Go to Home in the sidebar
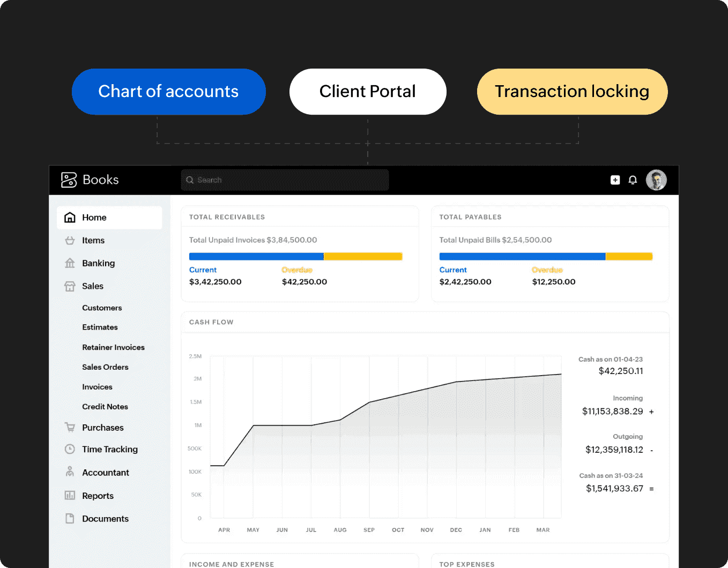728x568 pixels. tap(94, 218)
